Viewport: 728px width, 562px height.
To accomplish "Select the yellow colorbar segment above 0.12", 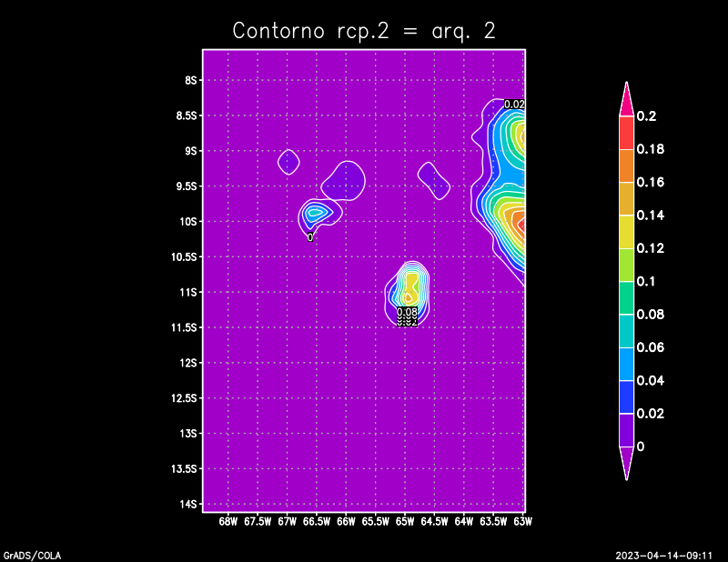I will [x=626, y=231].
